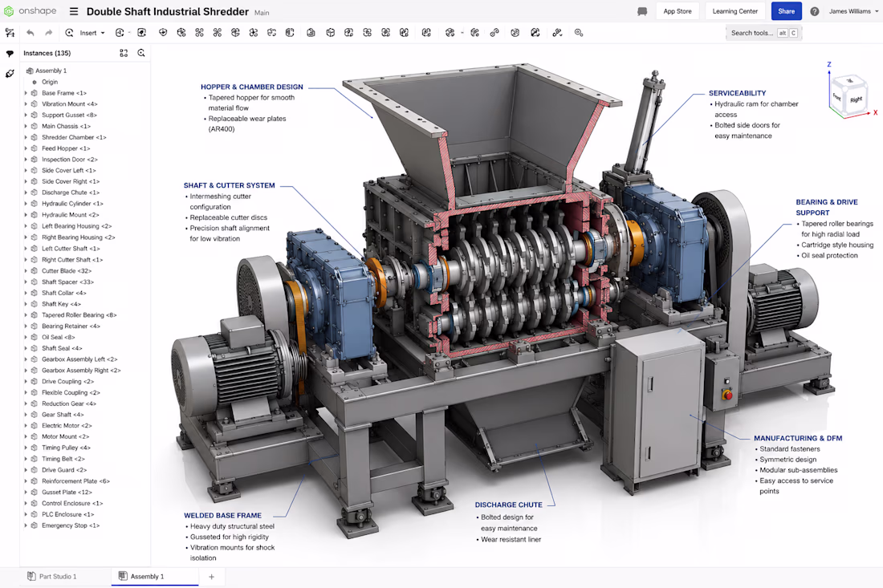The width and height of the screenshot is (883, 588).
Task: Click the undo arrow in toolbar
Action: (x=31, y=33)
